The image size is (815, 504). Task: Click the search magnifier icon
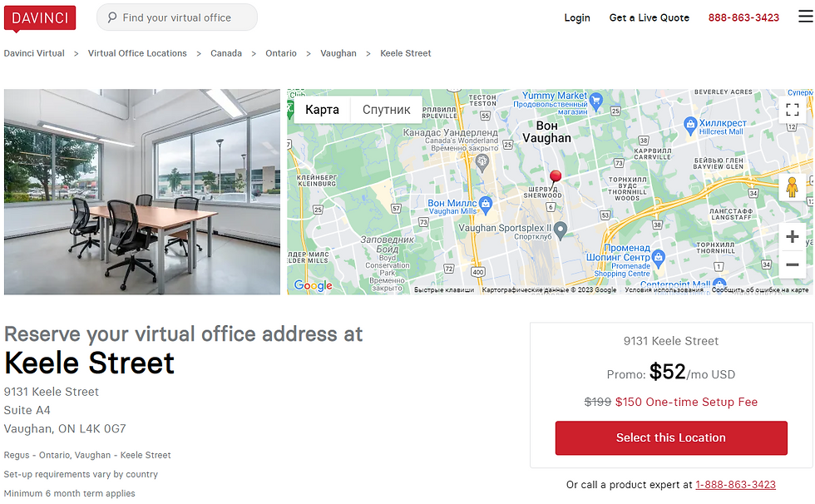pos(111,17)
